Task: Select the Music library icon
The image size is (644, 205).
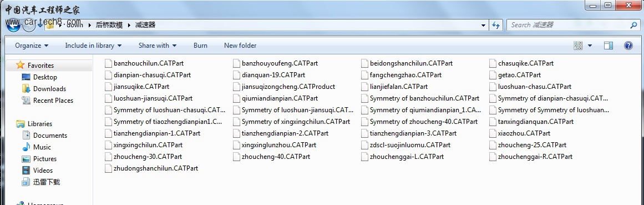Action: point(26,147)
